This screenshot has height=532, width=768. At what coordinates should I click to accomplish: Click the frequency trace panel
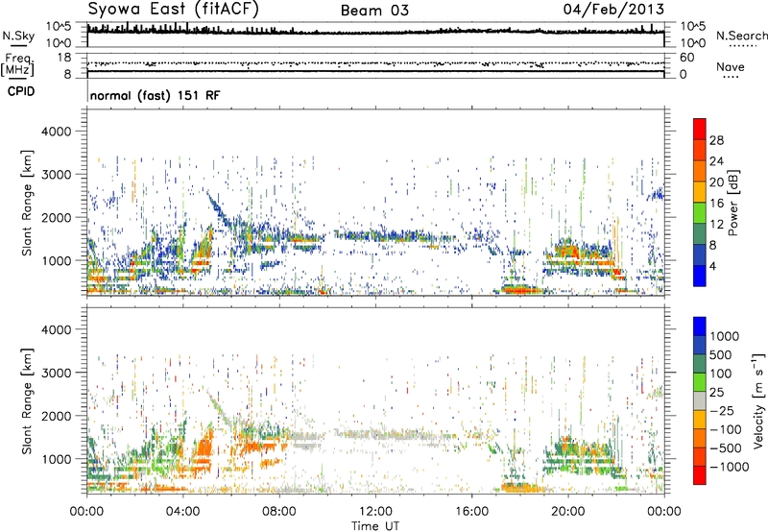point(375,65)
